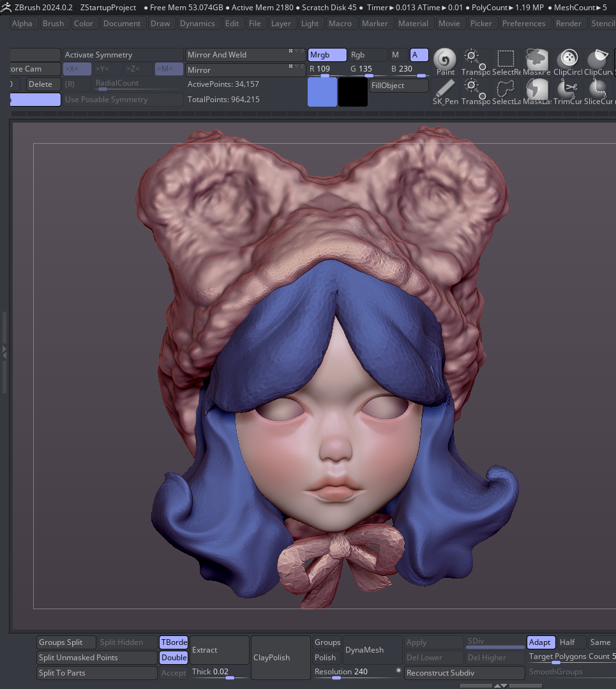616x689 pixels.
Task: Expand the left tray divider handle
Action: tap(4, 351)
